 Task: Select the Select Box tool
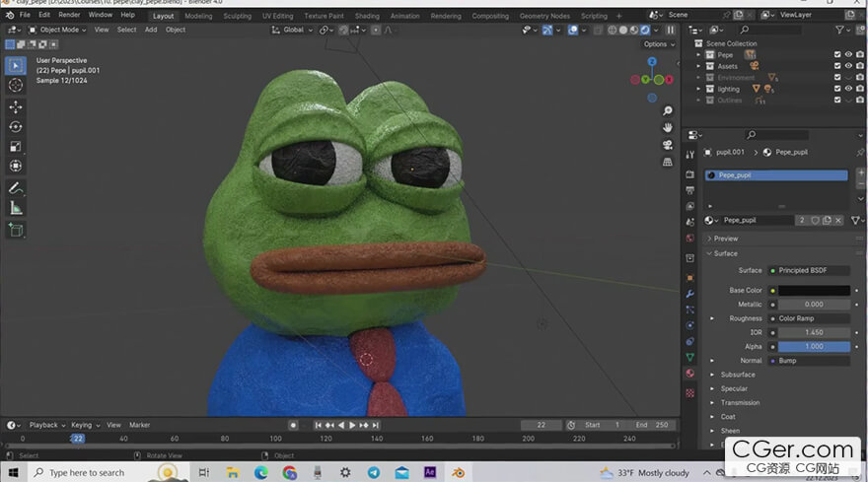(x=16, y=66)
